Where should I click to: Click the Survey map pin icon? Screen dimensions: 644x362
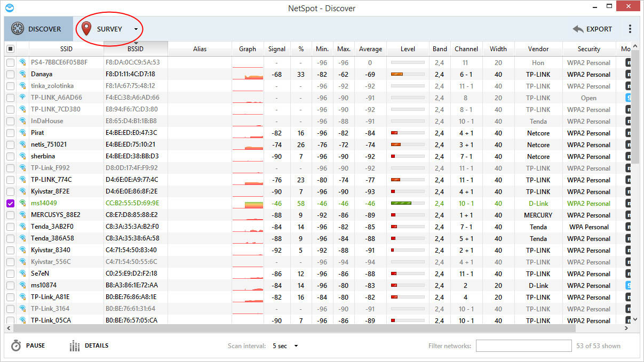pos(86,29)
